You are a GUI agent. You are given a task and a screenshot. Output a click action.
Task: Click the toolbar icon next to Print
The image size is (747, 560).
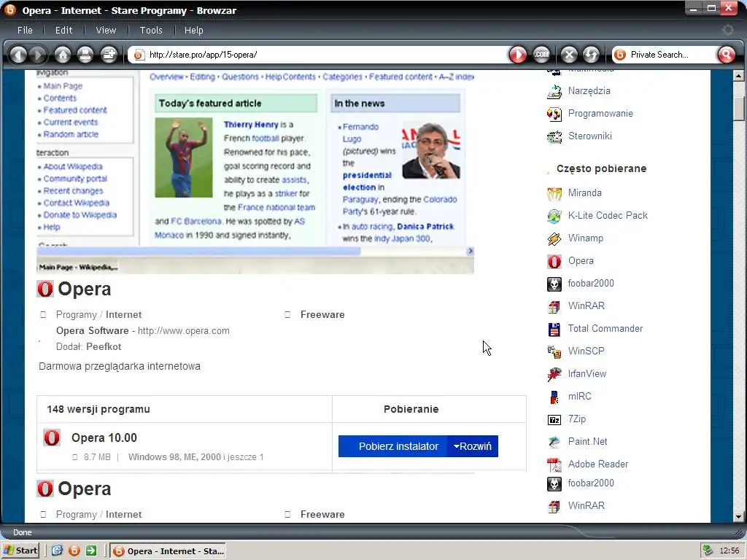(x=109, y=55)
